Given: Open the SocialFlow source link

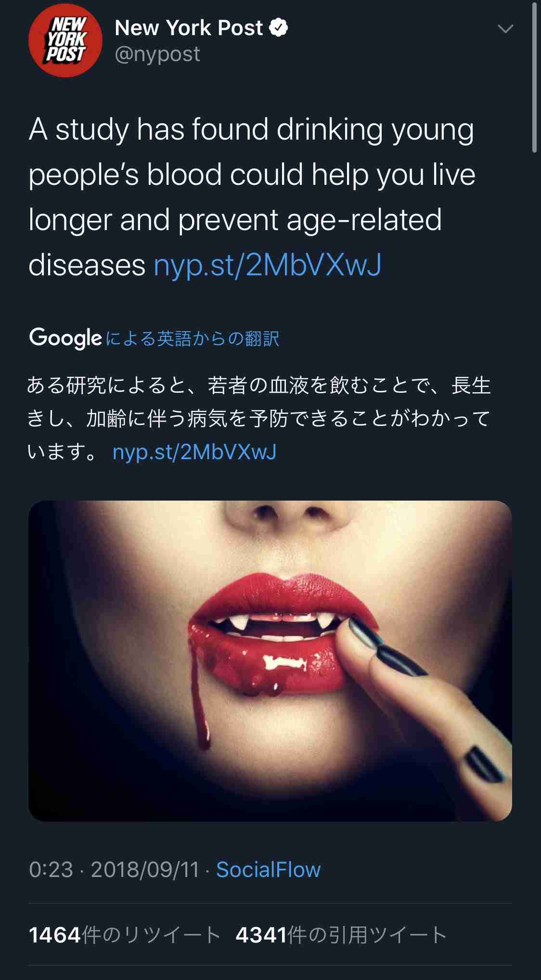Looking at the screenshot, I should (x=269, y=870).
